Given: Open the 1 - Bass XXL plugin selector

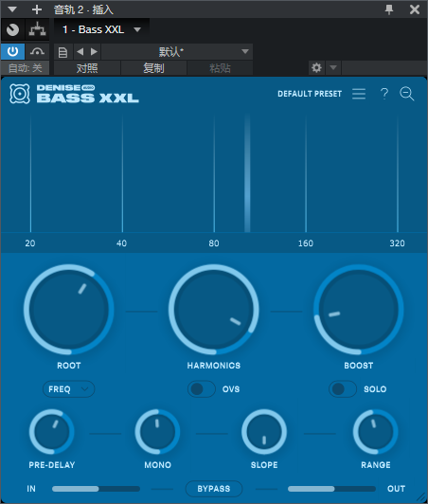Looking at the screenshot, I should click(x=101, y=30).
